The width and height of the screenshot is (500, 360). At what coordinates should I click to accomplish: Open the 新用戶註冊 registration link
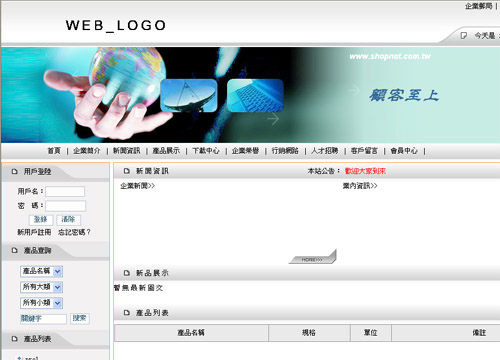[x=34, y=232]
